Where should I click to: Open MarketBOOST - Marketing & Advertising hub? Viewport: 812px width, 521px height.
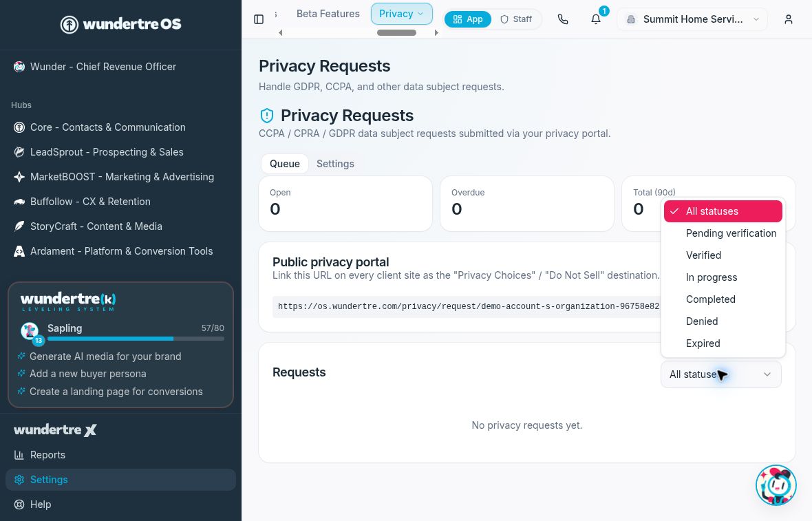(x=122, y=177)
